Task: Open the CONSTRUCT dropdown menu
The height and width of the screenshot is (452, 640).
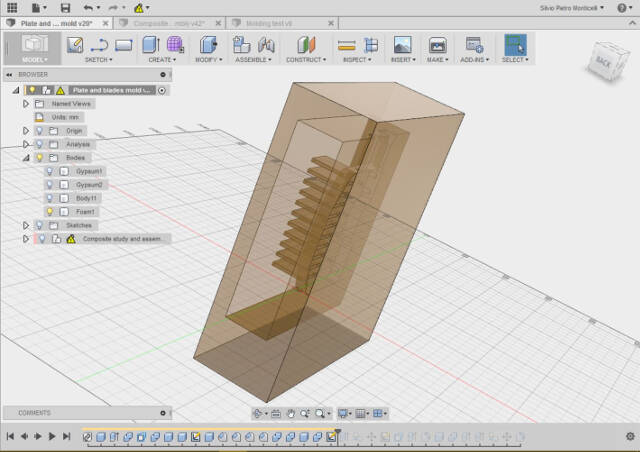Action: point(306,60)
